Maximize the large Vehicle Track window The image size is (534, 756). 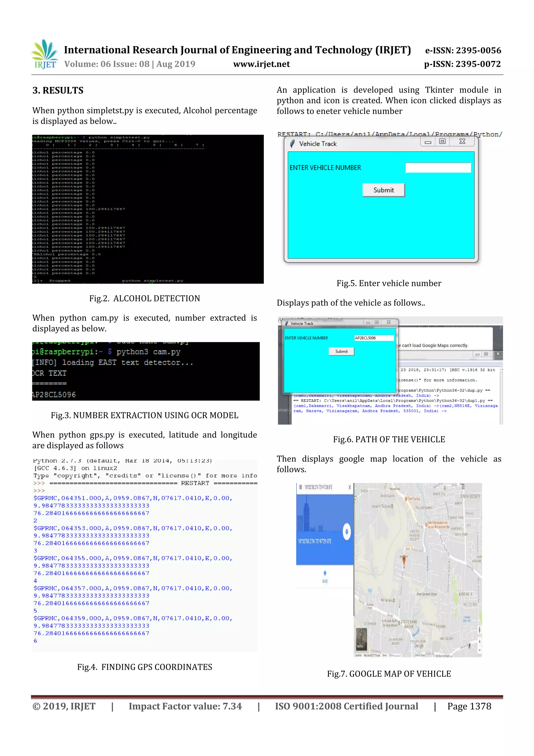tap(442, 142)
